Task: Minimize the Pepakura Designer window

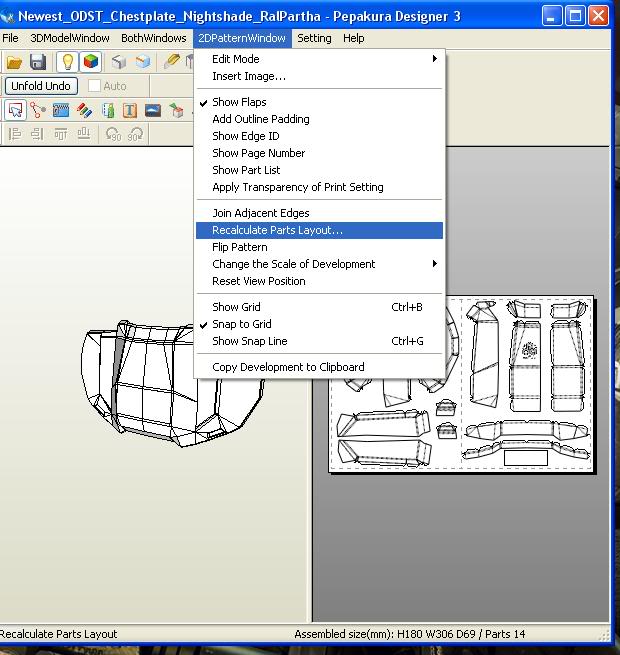Action: 551,16
